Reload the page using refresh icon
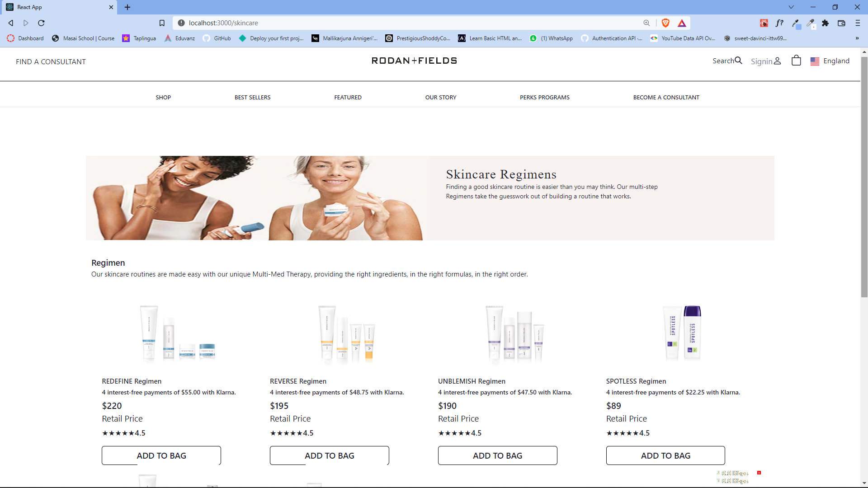Screen dimensions: 868x488 pos(41,23)
